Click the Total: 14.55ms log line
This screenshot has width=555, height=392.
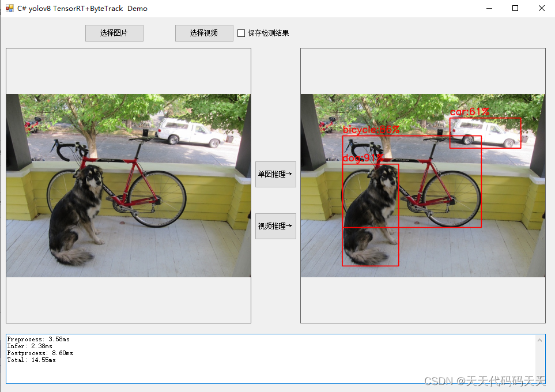pyautogui.click(x=32, y=360)
